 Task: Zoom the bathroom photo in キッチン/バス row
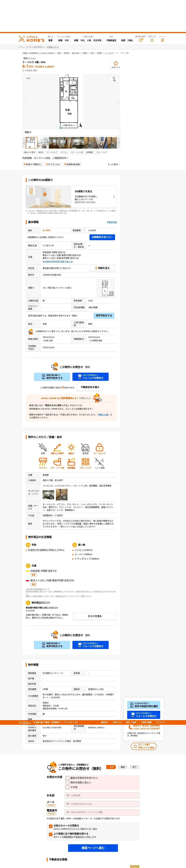(62, 494)
